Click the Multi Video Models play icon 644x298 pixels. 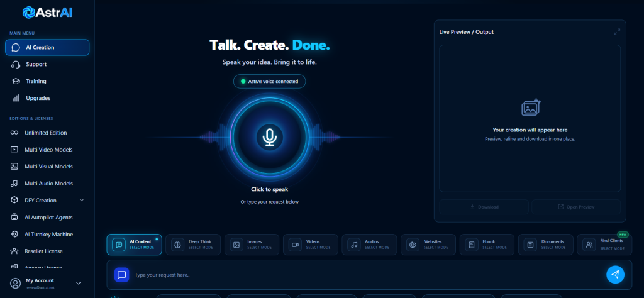point(14,150)
